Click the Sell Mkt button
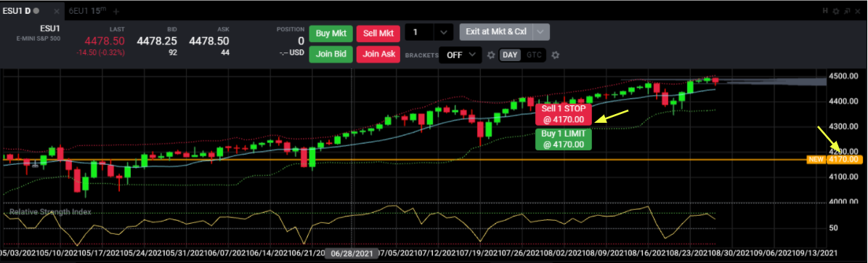Viewport: 868px width, 263px height. coord(378,33)
